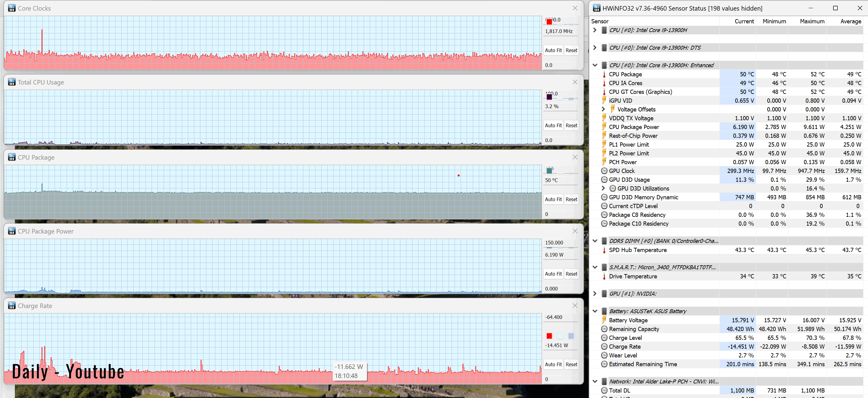The height and width of the screenshot is (398, 868).
Task: Click the circle icon beside GPU D3D Usage
Action: [604, 180]
